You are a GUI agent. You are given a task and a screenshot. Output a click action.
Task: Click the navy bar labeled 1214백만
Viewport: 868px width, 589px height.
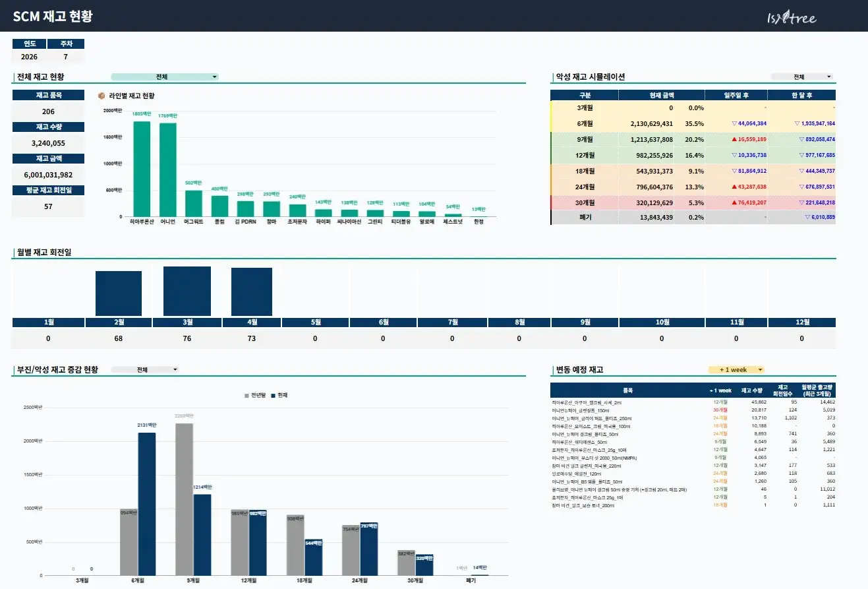(202, 535)
